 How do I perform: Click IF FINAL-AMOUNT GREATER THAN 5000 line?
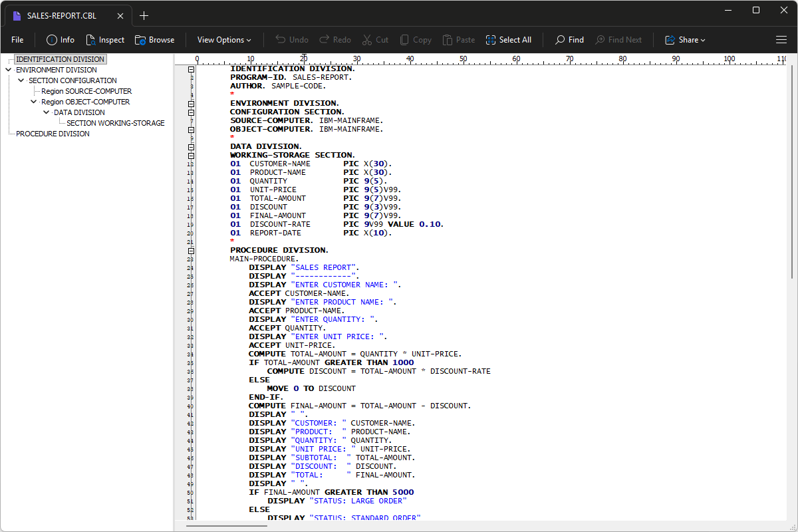tap(331, 492)
